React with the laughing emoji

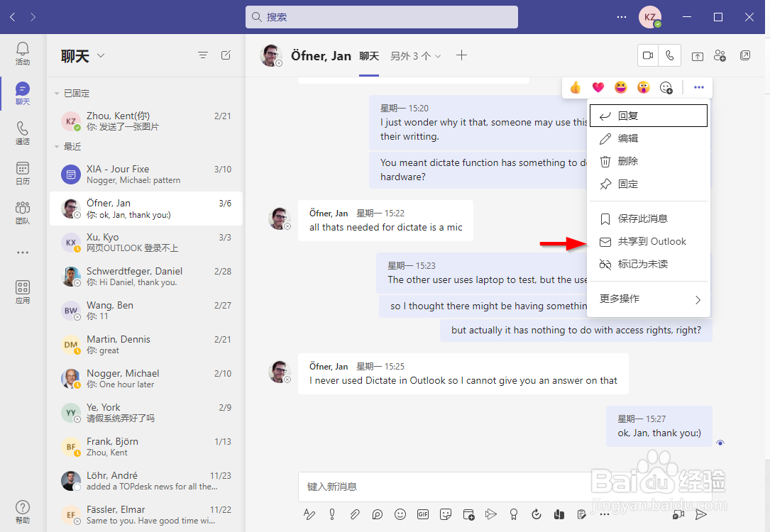[x=621, y=87]
